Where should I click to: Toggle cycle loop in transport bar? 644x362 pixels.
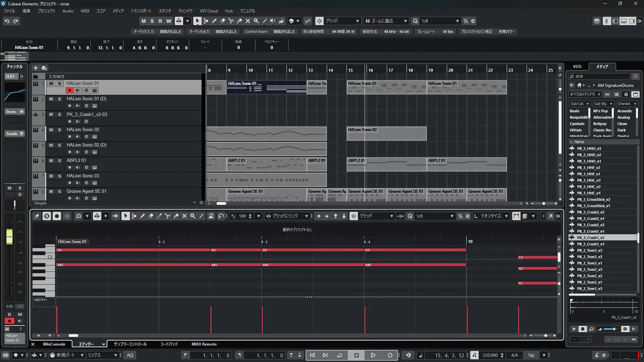pyautogui.click(x=339, y=355)
